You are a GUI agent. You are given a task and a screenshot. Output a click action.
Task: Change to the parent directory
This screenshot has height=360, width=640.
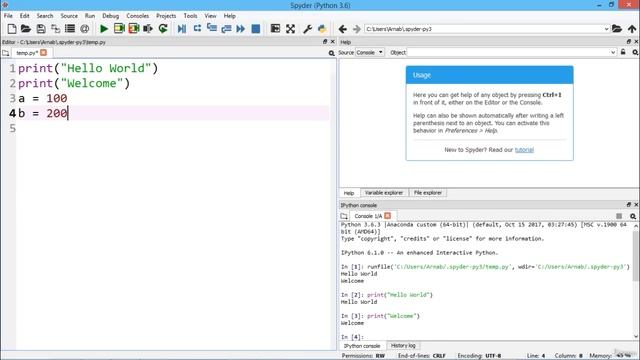point(632,29)
